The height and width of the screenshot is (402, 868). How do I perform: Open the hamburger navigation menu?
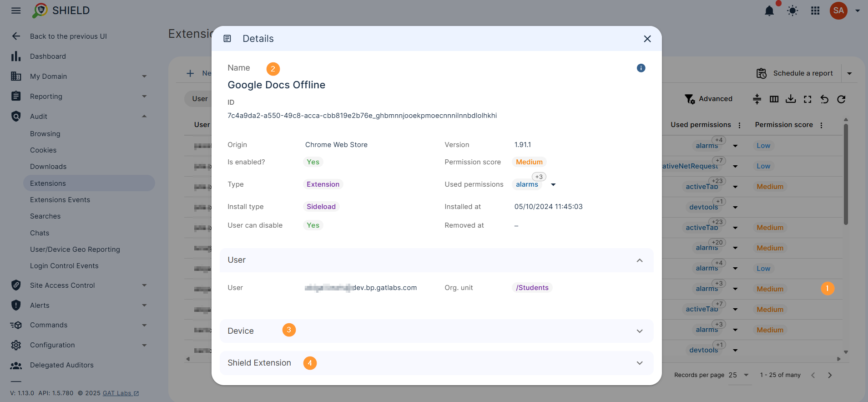point(16,10)
